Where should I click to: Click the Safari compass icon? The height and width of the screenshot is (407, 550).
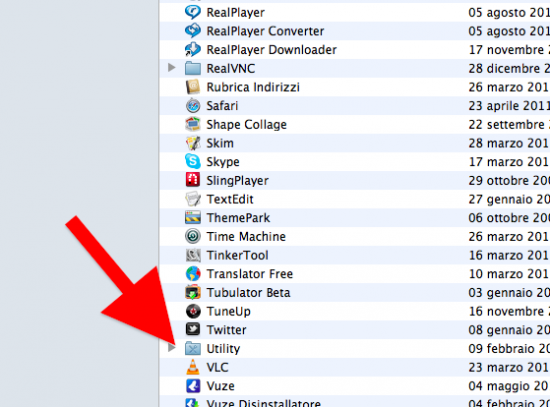point(193,106)
